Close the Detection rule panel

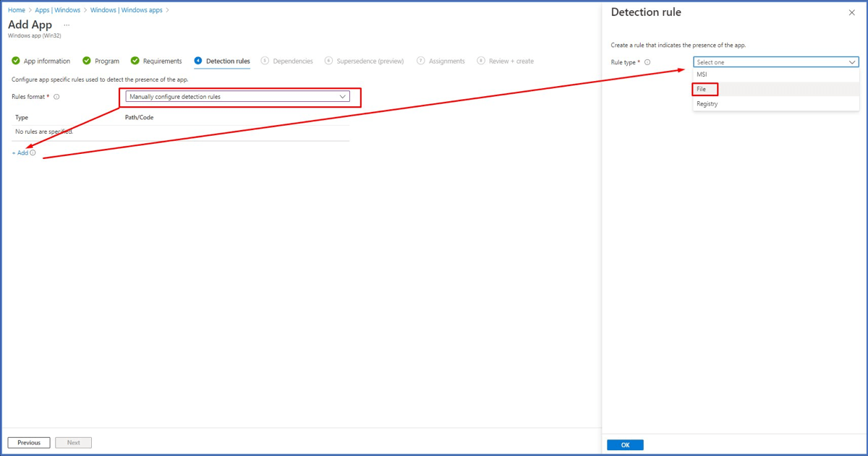coord(851,13)
